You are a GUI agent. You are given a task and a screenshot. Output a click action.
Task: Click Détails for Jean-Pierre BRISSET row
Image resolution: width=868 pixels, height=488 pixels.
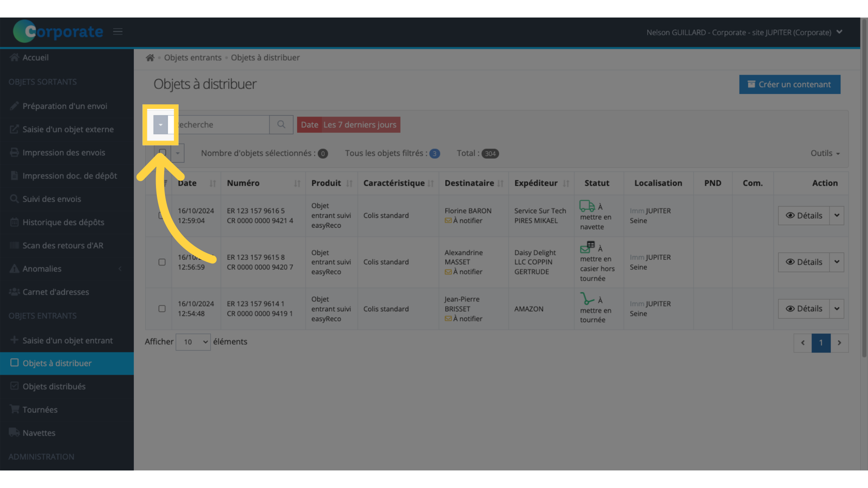[x=804, y=309]
